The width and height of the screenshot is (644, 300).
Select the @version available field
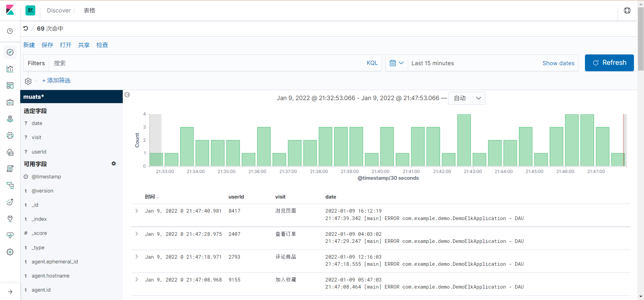point(42,191)
